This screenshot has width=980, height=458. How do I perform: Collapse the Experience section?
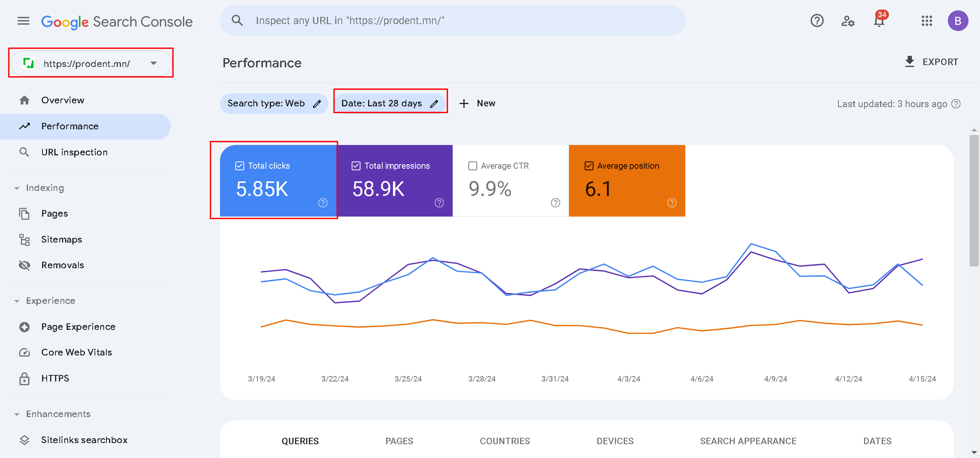point(17,301)
